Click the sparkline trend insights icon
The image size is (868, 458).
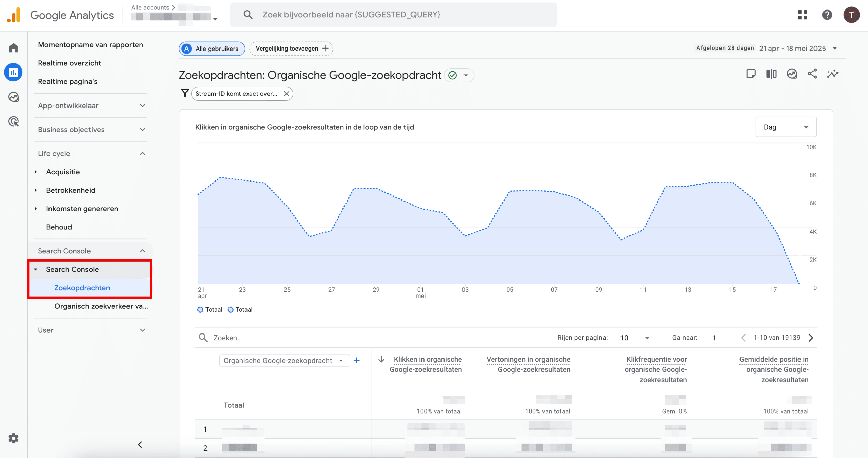point(832,74)
